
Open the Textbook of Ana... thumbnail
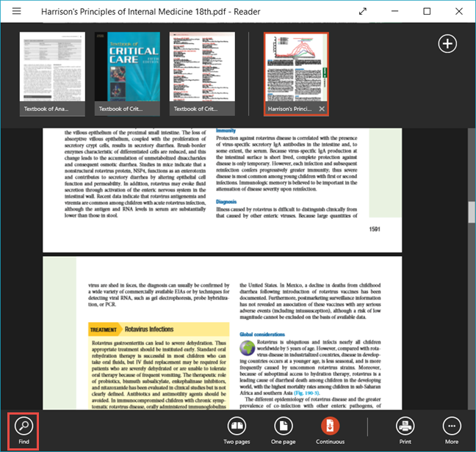tap(52, 74)
